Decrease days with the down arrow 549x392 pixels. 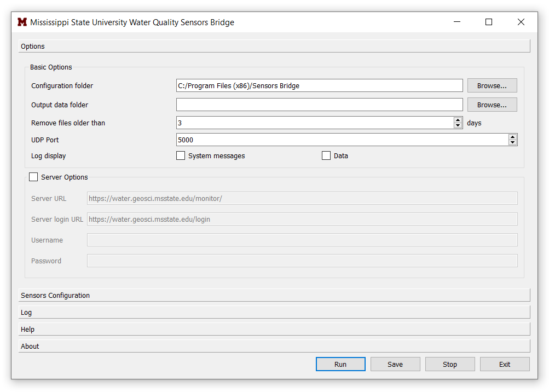[x=458, y=125]
